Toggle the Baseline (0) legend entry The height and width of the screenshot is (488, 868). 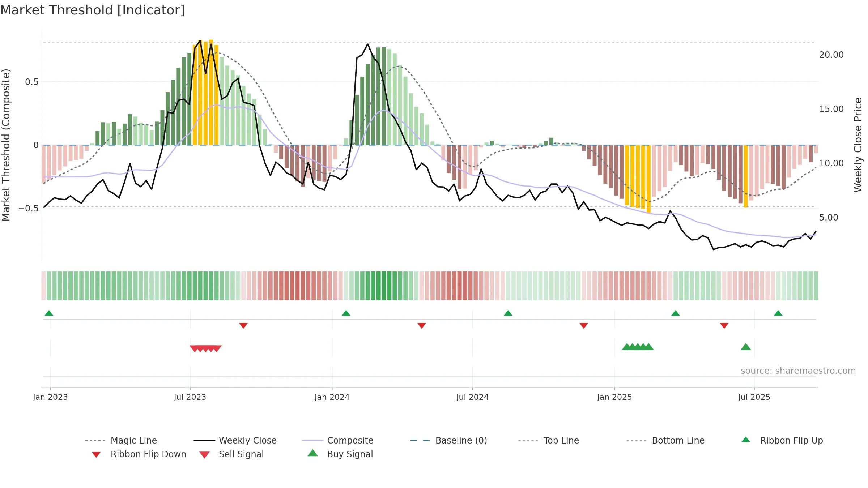point(448,440)
